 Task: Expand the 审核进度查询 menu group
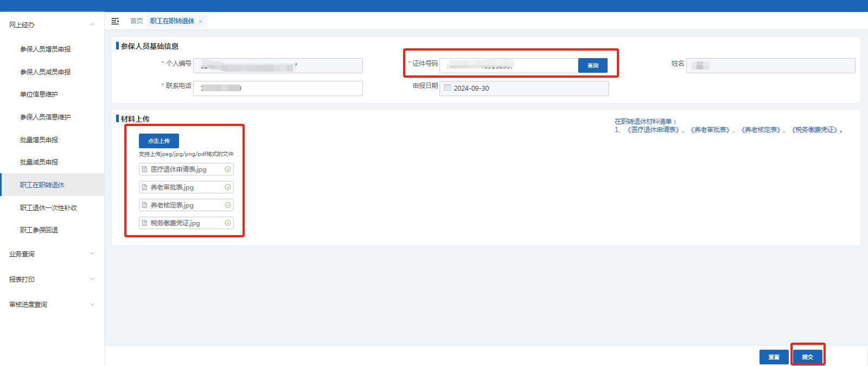coord(52,305)
